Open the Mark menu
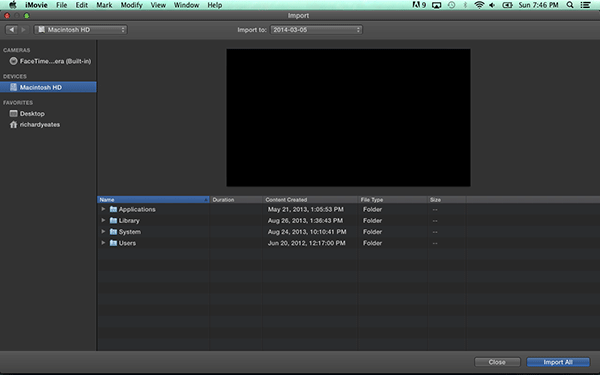600x375 pixels. [x=104, y=5]
